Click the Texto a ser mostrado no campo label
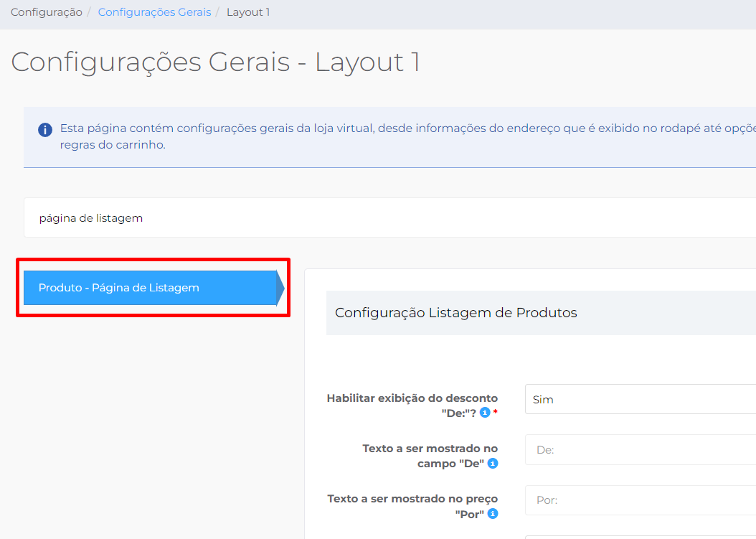Image resolution: width=756 pixels, height=539 pixels. (x=430, y=456)
